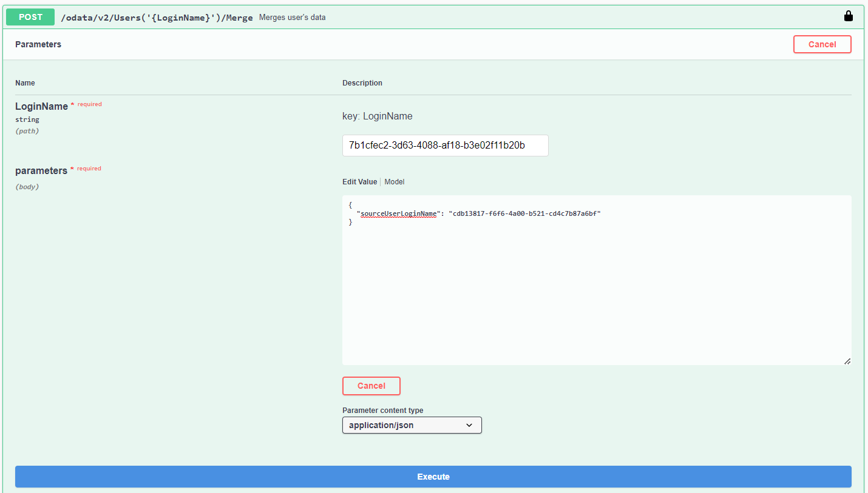Image resolution: width=868 pixels, height=493 pixels.
Task: Click the chevron arrow beside application/json
Action: tap(469, 425)
